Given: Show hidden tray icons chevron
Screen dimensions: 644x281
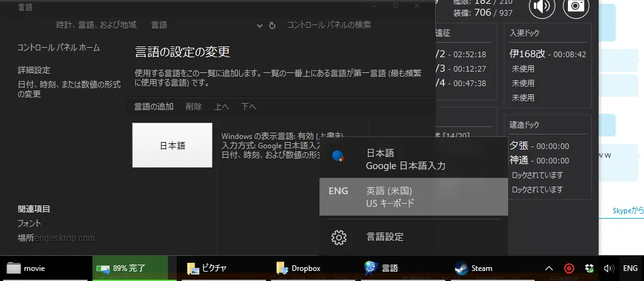Looking at the screenshot, I should 549,268.
